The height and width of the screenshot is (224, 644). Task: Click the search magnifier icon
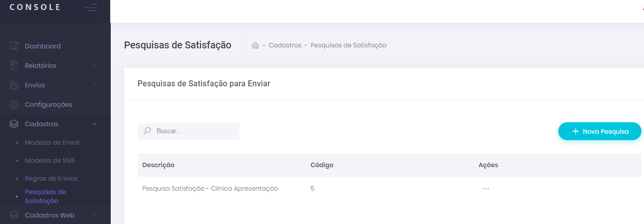click(x=147, y=131)
